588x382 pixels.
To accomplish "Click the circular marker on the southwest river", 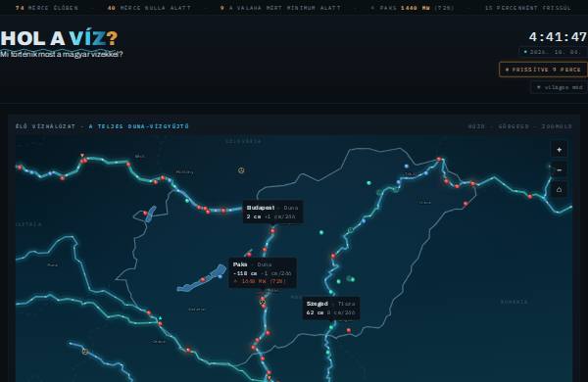I will point(85,352).
